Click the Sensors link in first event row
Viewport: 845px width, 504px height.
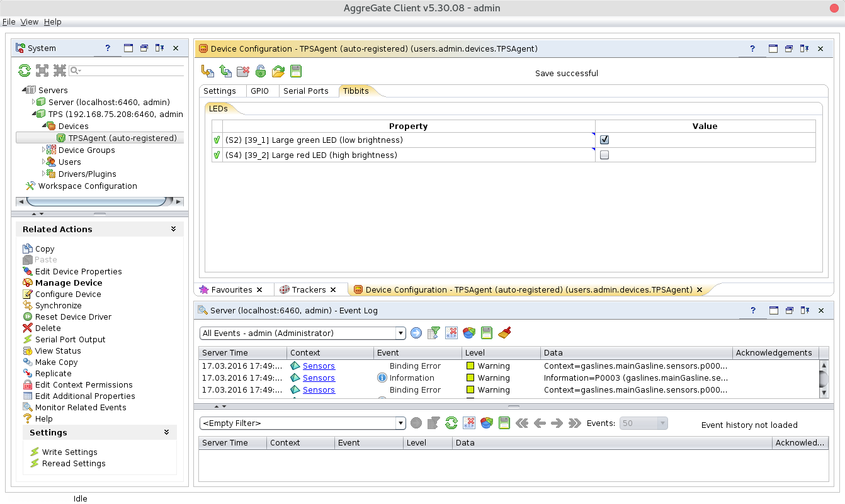click(x=319, y=366)
